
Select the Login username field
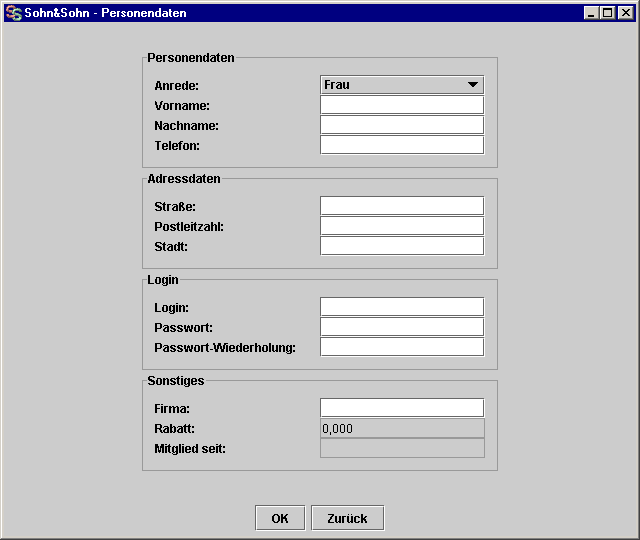pos(402,307)
